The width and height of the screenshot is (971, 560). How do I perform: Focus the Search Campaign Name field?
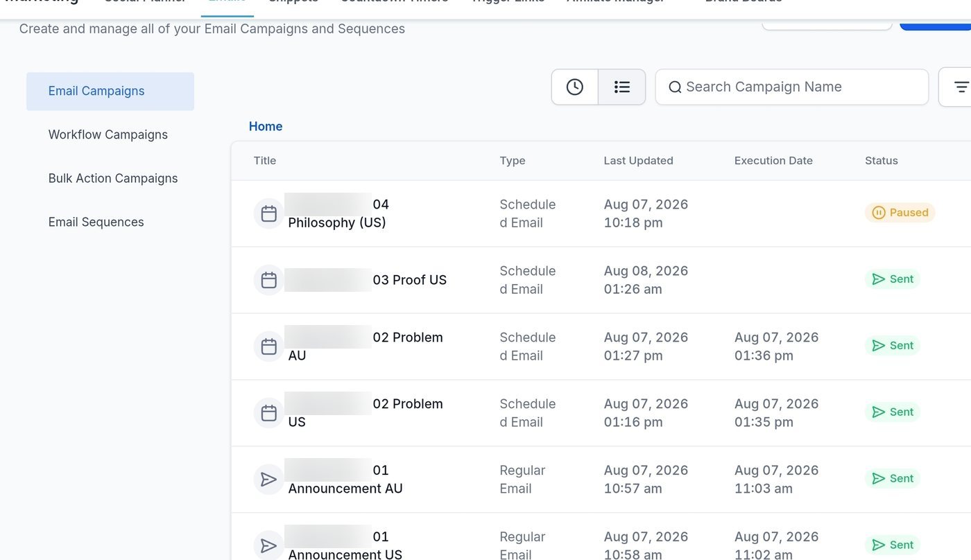(x=791, y=87)
